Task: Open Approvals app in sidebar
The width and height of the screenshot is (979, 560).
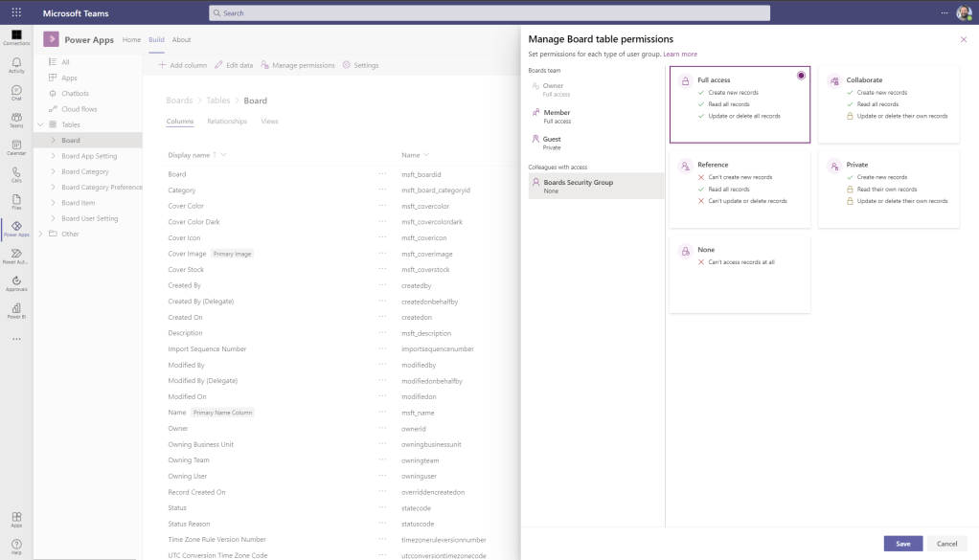Action: pos(16,283)
